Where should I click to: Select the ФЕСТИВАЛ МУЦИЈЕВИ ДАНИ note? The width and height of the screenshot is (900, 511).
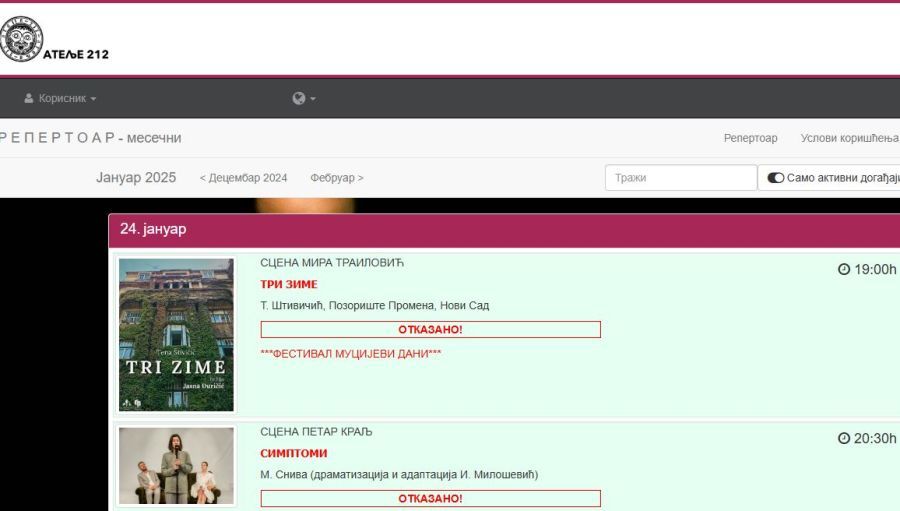[351, 354]
